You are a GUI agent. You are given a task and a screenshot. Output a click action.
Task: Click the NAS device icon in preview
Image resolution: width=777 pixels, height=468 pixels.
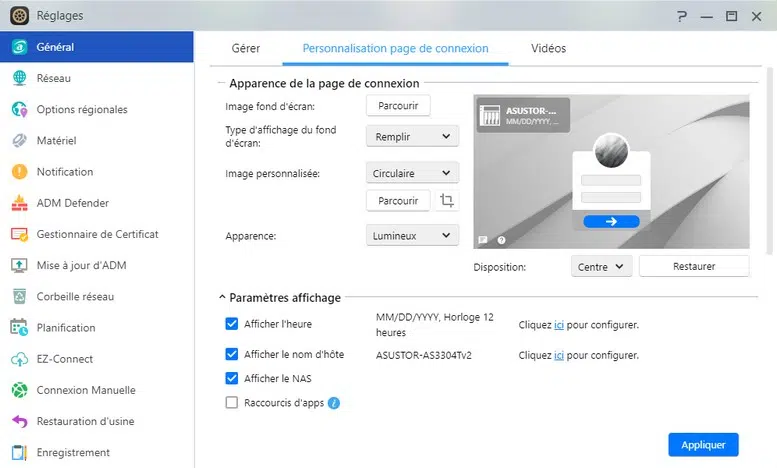pyautogui.click(x=491, y=116)
